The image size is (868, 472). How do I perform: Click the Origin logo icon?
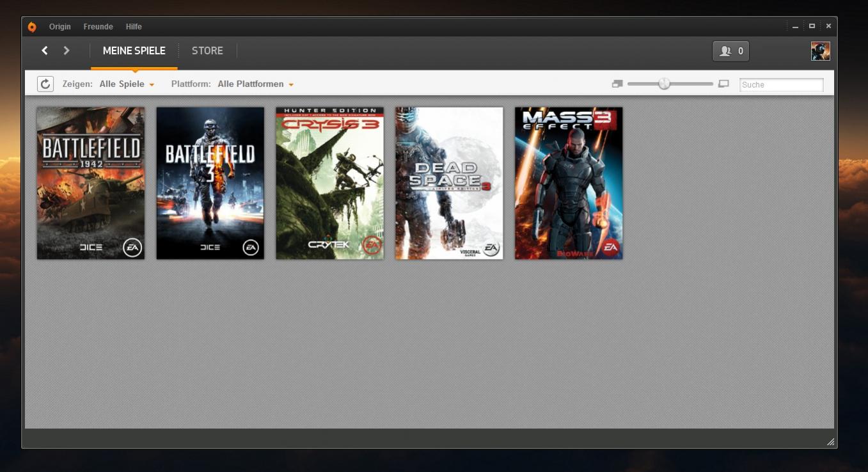click(32, 27)
